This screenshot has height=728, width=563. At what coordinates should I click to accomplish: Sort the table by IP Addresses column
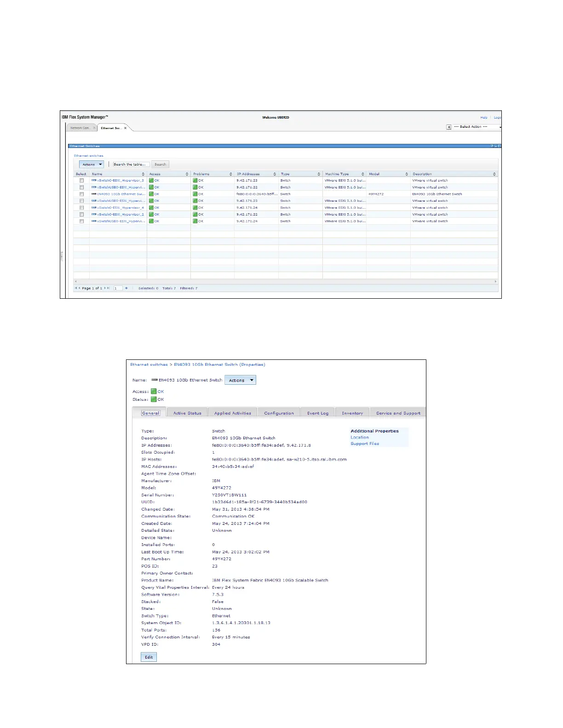pos(256,174)
